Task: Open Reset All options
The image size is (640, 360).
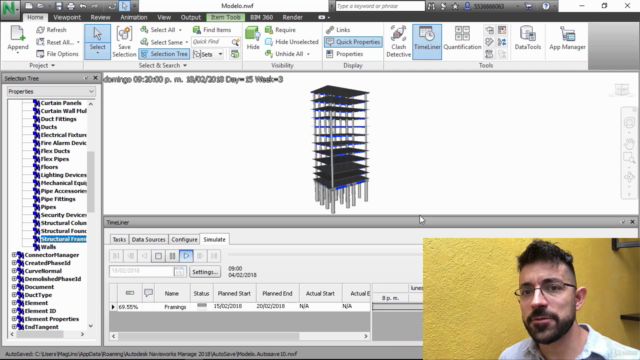Action: [58, 42]
